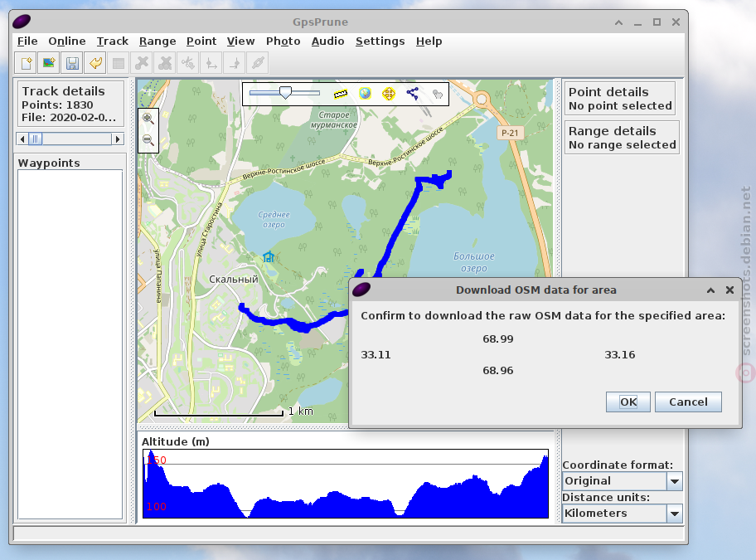Viewport: 756px width, 560px height.
Task: Click the Add photos toolbar icon
Action: coord(49,63)
